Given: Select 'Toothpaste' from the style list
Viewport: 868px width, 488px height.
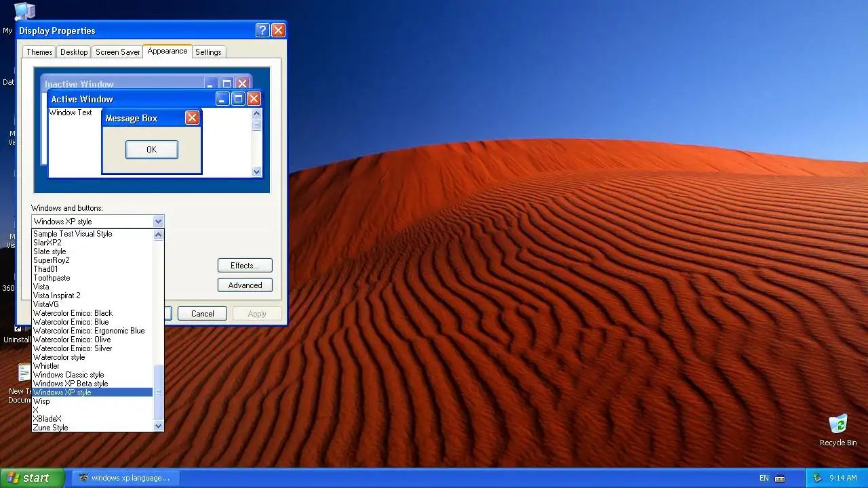Looking at the screenshot, I should coord(92,278).
